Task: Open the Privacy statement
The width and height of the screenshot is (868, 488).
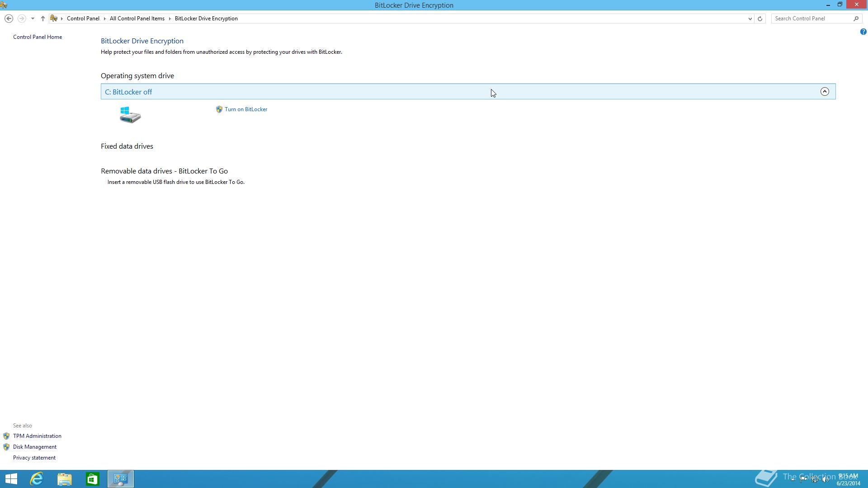Action: pyautogui.click(x=34, y=458)
